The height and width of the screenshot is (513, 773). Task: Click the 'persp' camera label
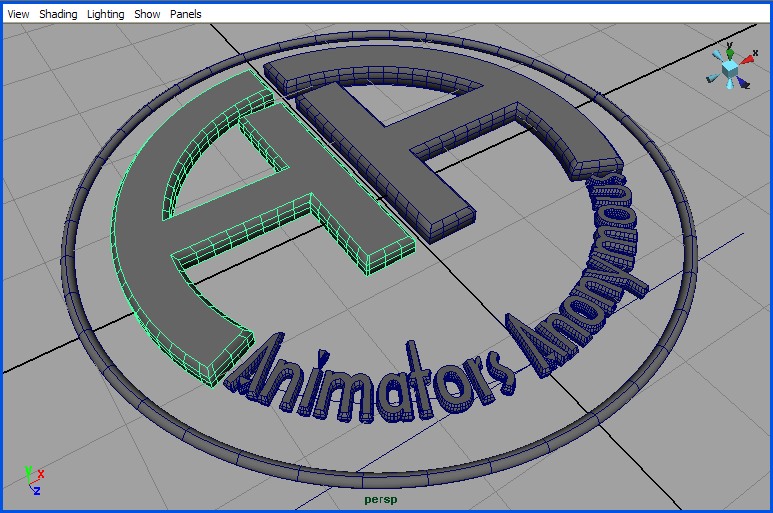[381, 500]
